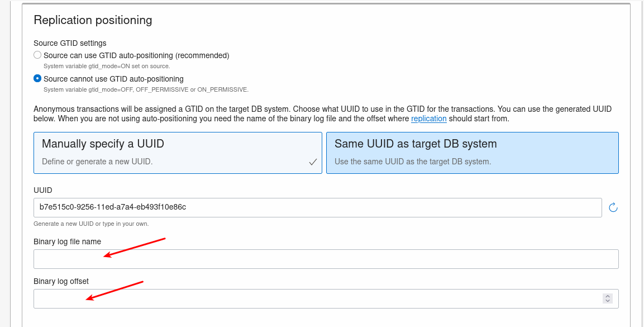Select "Source can use GTID auto-positioning" radio

(37, 55)
